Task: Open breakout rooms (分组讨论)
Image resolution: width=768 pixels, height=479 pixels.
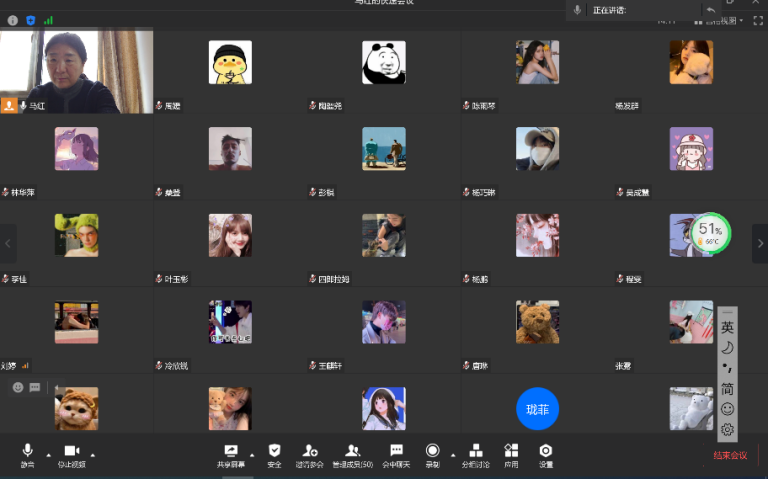Action: coord(476,454)
